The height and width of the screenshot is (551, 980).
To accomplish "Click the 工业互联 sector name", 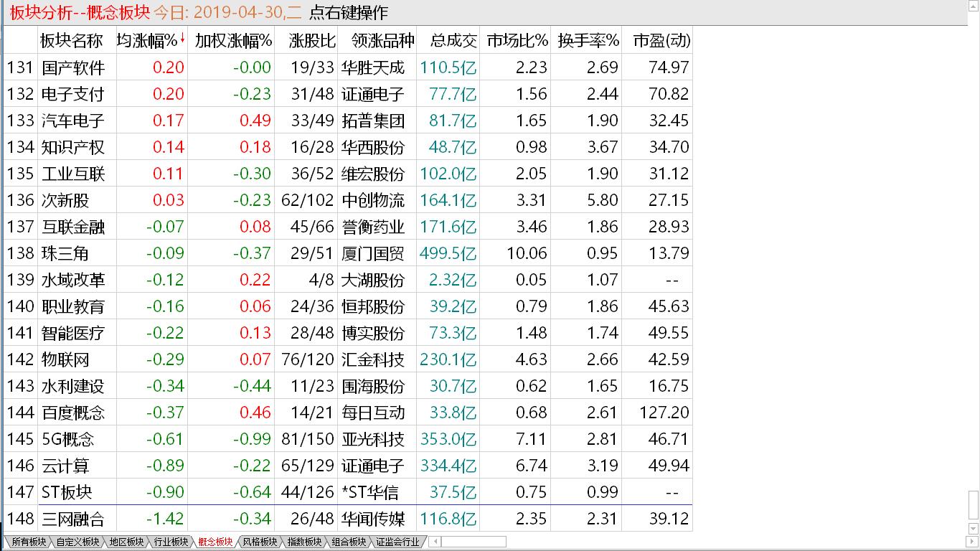I will click(x=73, y=174).
